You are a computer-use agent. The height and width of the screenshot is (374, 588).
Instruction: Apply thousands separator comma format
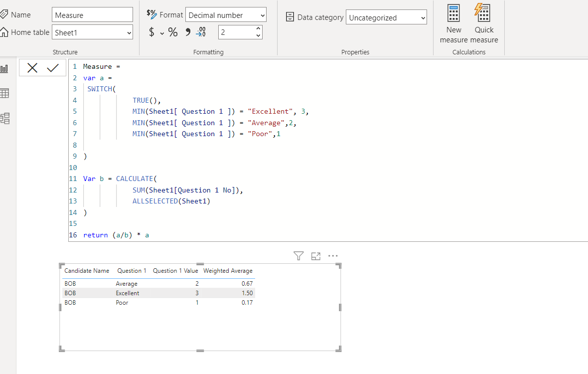(x=188, y=32)
